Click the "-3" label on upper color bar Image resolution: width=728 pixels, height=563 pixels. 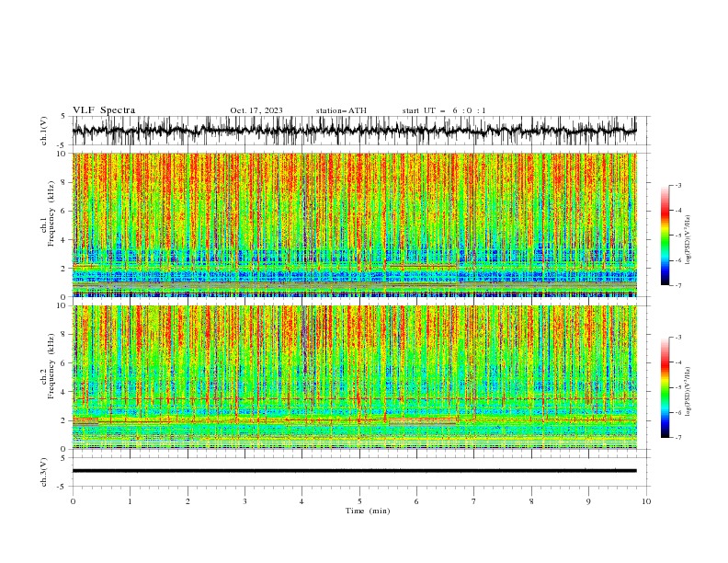678,185
